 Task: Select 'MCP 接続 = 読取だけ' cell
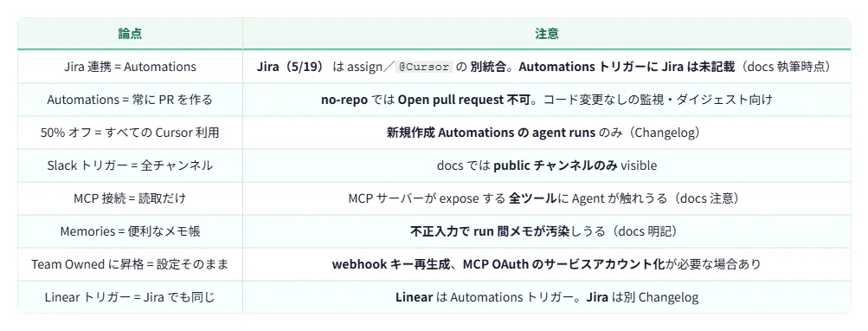click(130, 198)
